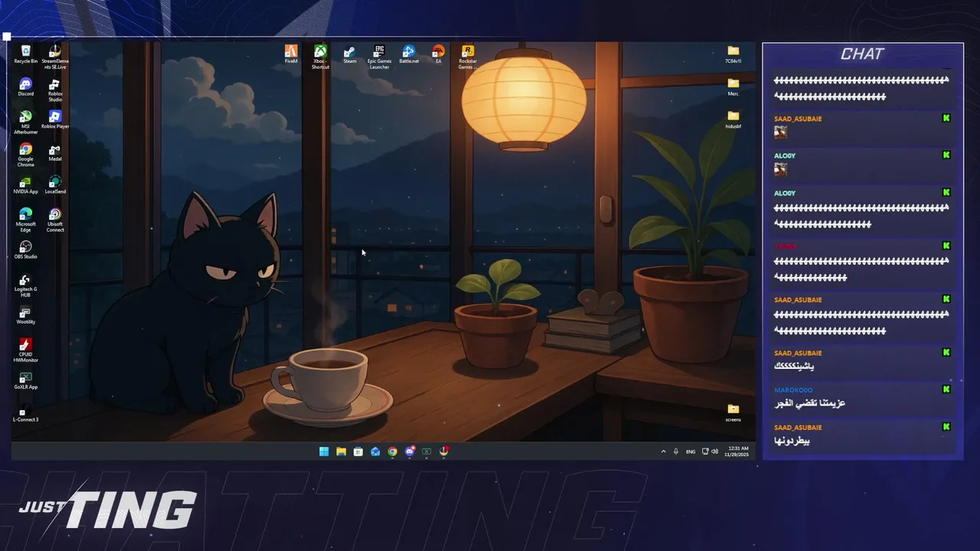The width and height of the screenshot is (980, 551).
Task: Launch the Medal desktop shortcut
Action: pos(55,153)
